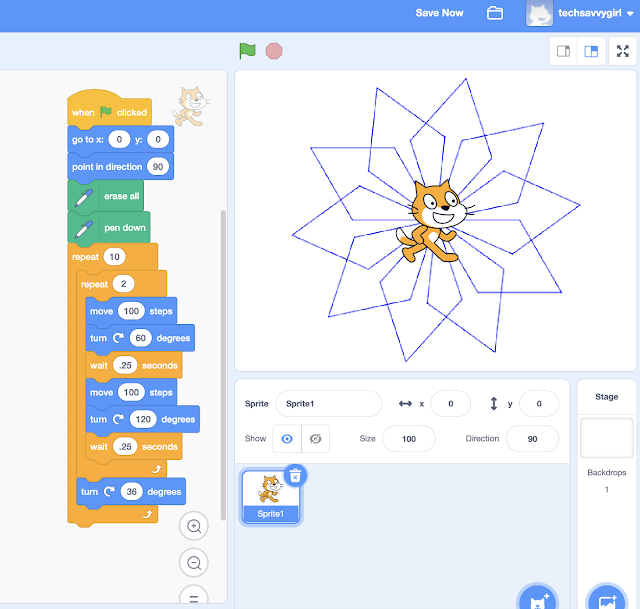Zoom in the code workspace

tap(194, 526)
